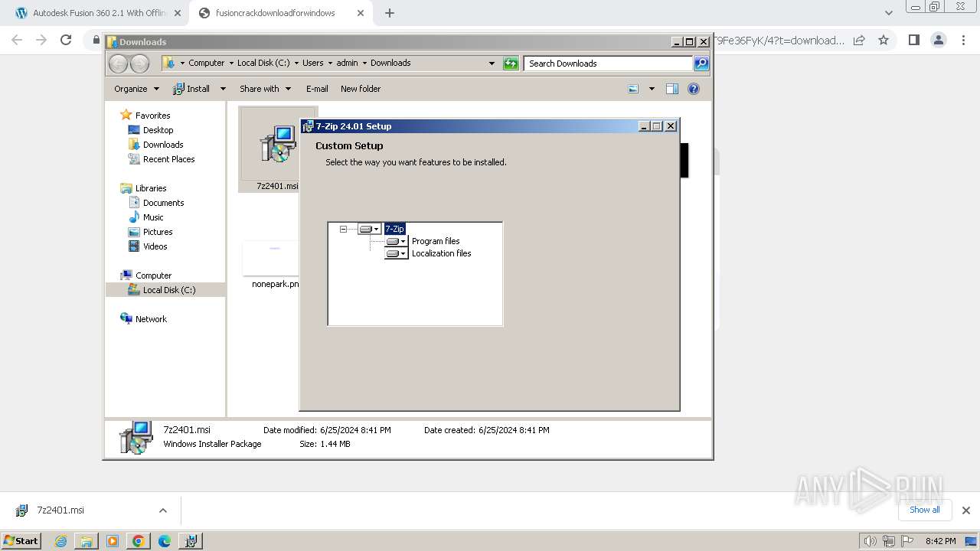Open a new Chrome tab
Image resolution: width=980 pixels, height=551 pixels.
tap(390, 13)
